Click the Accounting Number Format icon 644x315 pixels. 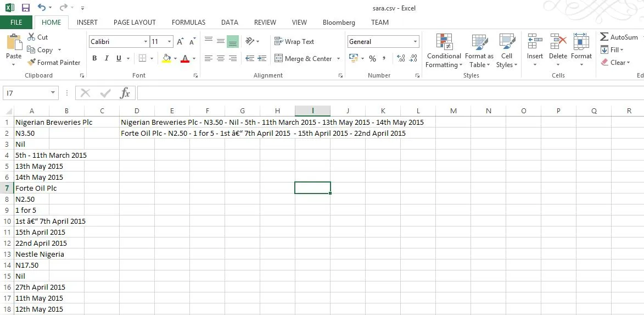pyautogui.click(x=354, y=58)
